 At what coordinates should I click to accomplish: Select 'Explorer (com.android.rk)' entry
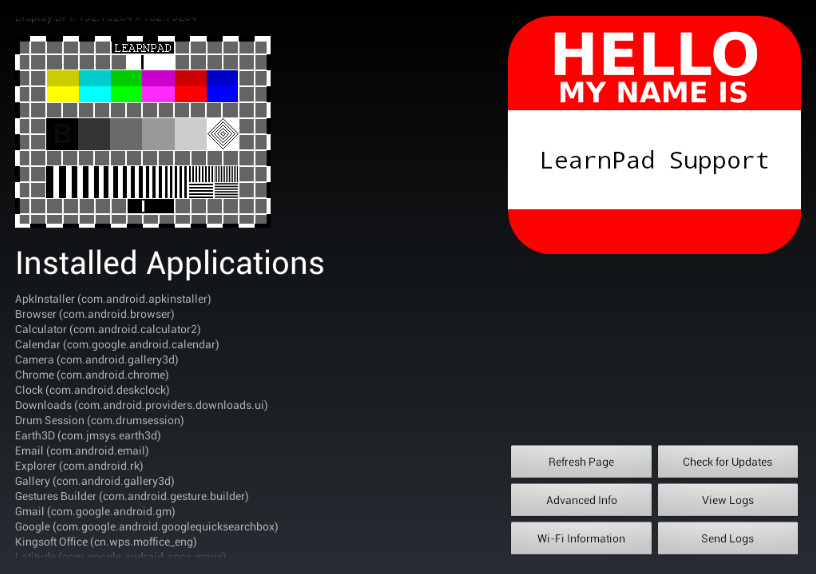click(79, 466)
